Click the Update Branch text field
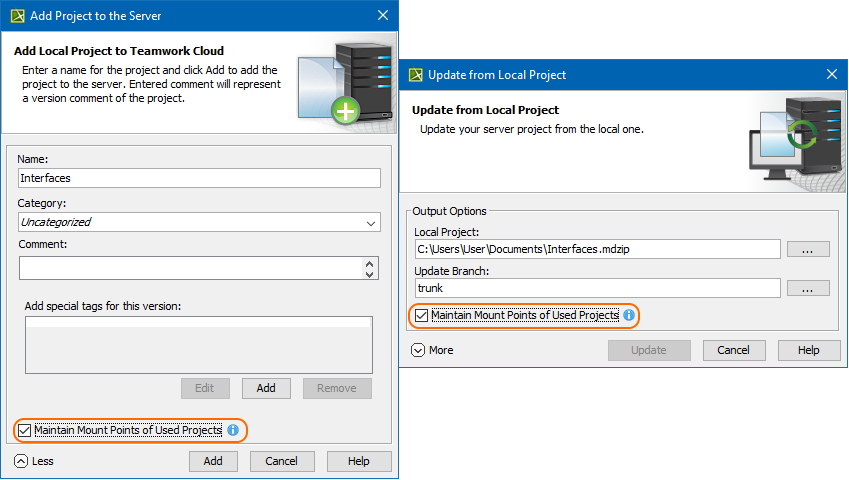The width and height of the screenshot is (849, 480). click(597, 288)
